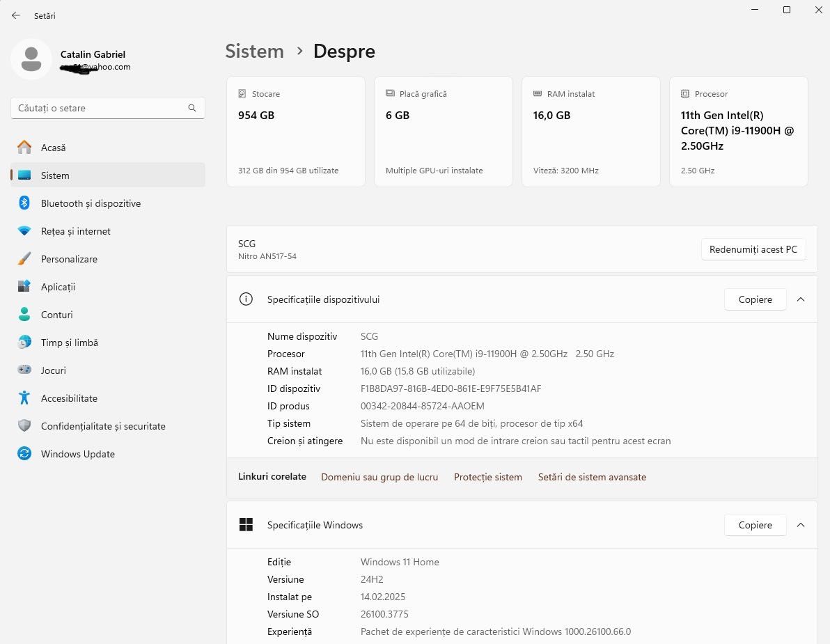This screenshot has width=830, height=644.
Task: Click the version value 24H2
Action: [x=372, y=579]
